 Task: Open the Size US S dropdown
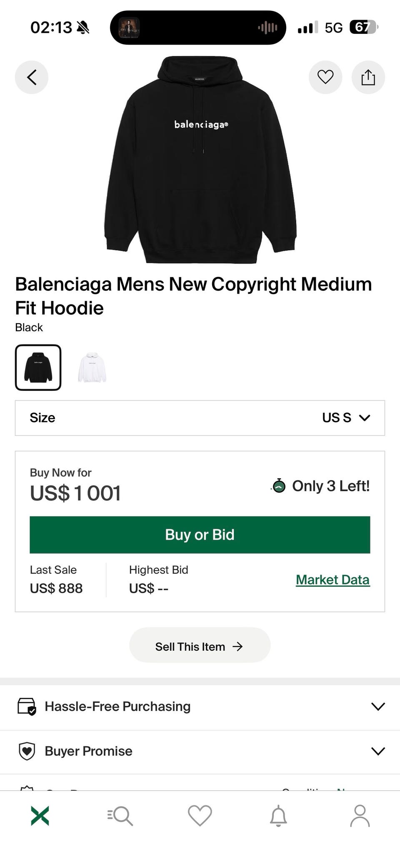[200, 418]
